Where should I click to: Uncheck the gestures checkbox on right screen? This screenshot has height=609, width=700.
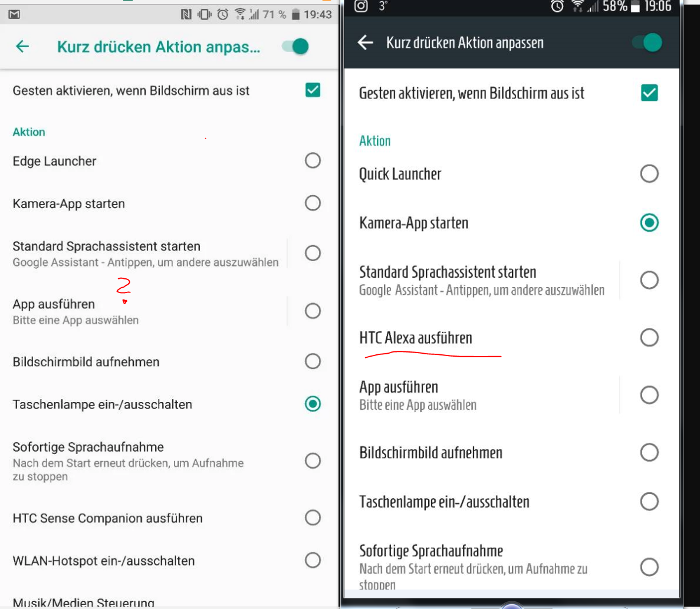point(649,93)
